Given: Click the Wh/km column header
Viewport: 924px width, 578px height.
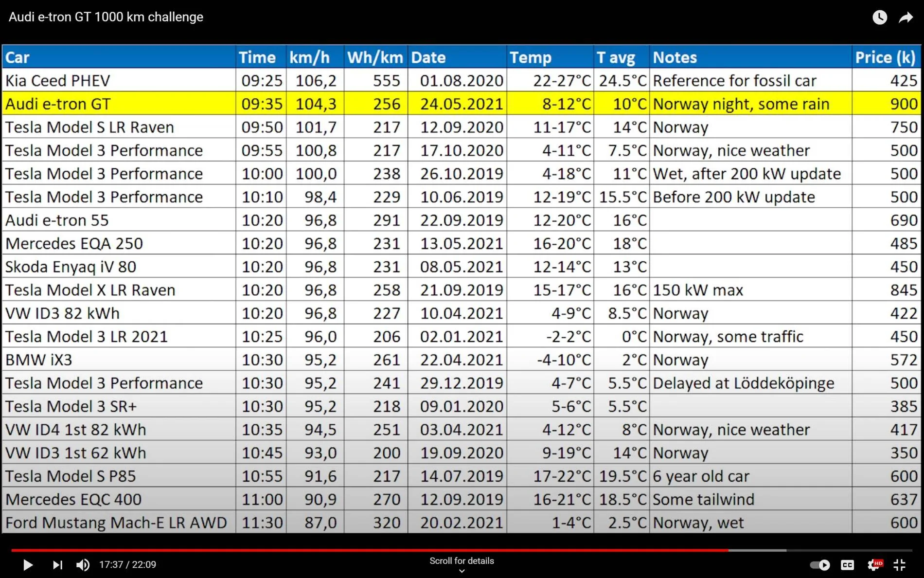Looking at the screenshot, I should 375,57.
